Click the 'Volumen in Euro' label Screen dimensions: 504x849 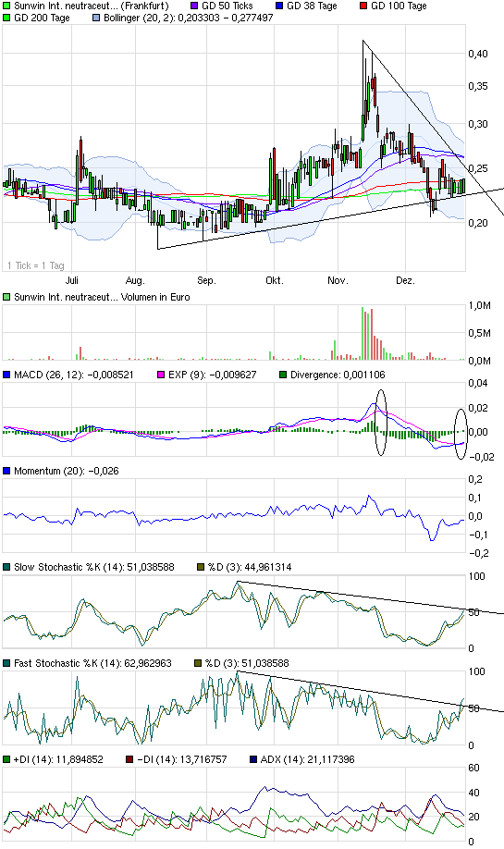(155, 297)
